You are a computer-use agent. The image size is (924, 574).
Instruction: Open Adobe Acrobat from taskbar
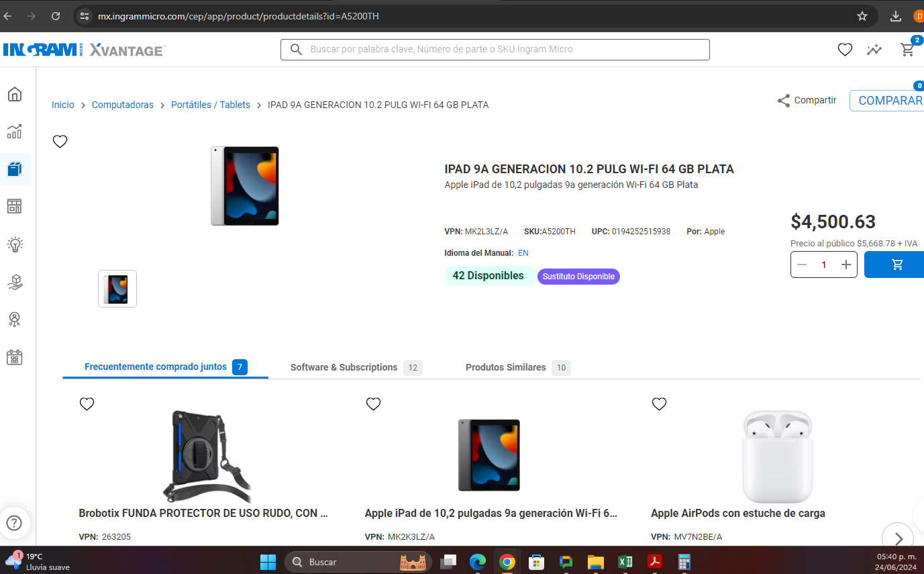655,562
